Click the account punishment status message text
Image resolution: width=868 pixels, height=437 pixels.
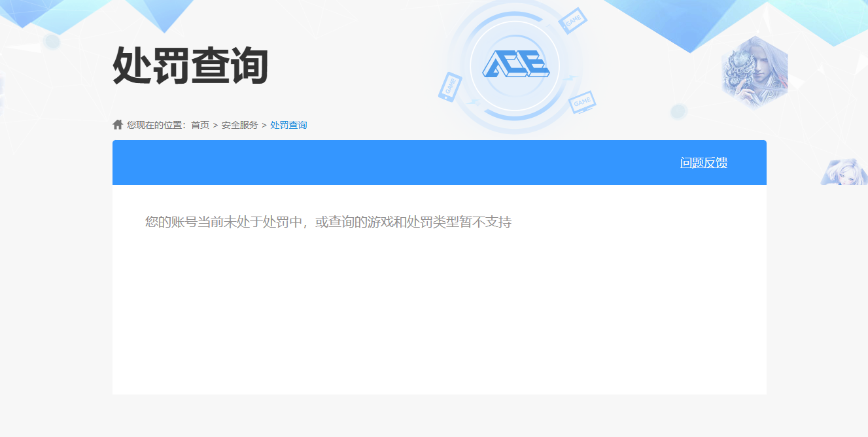pos(327,221)
